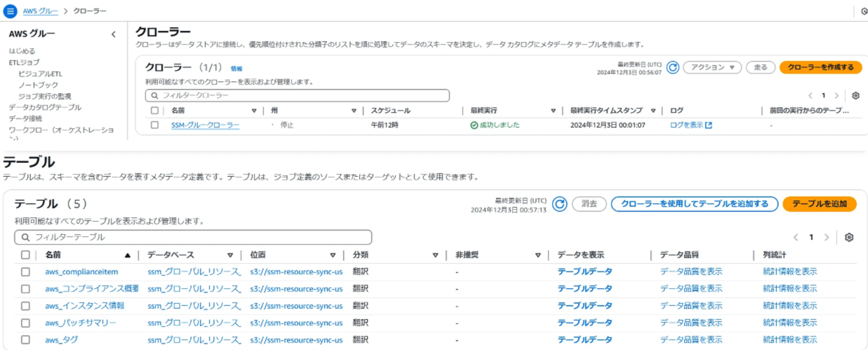Open データ品質を表示 for aws_インスタンス情報 row
868x350 pixels.
(x=691, y=306)
